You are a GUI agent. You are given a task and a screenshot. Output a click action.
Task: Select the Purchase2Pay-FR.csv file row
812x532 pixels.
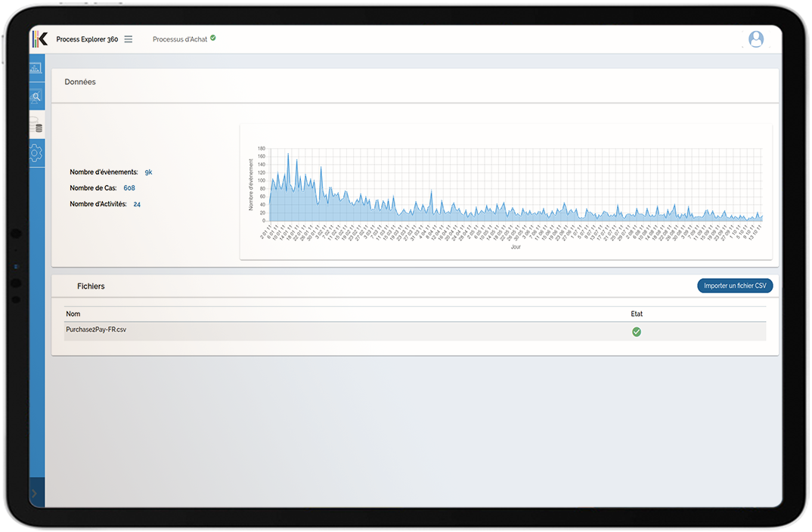pos(96,330)
